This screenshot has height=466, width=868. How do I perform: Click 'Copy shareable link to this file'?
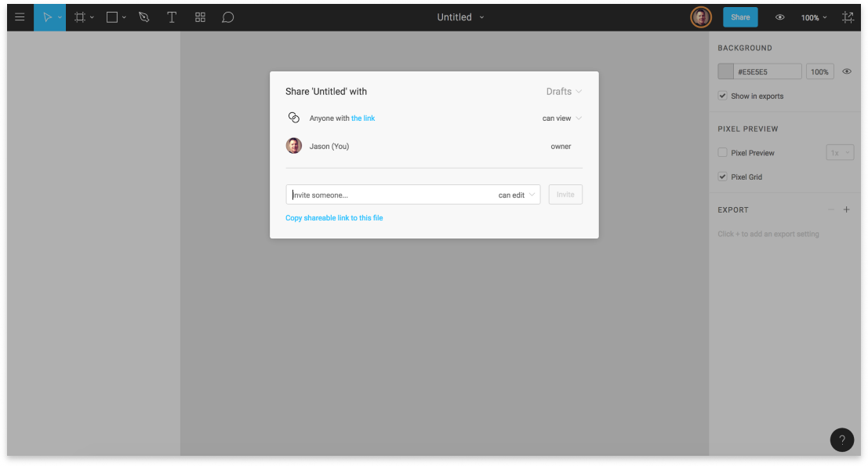click(x=334, y=218)
